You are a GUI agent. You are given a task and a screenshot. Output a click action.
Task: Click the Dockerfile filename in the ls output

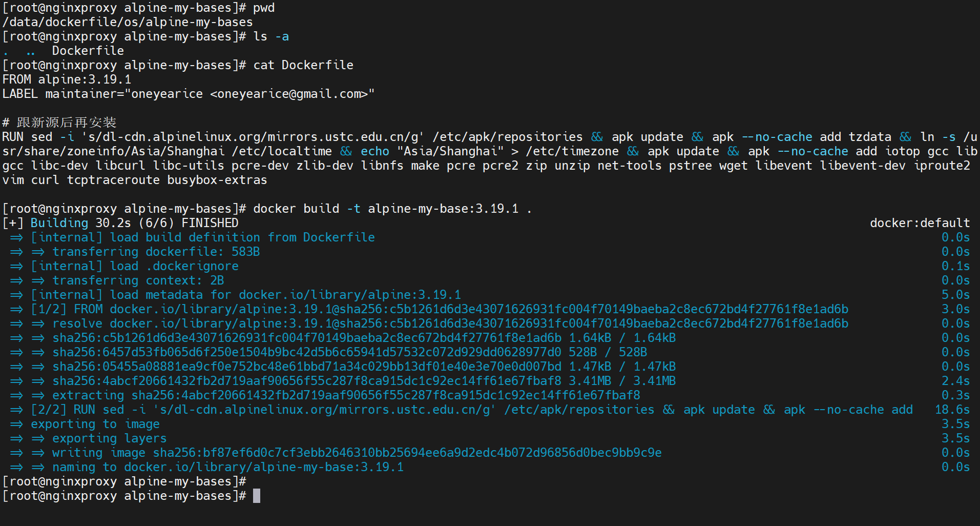click(88, 51)
